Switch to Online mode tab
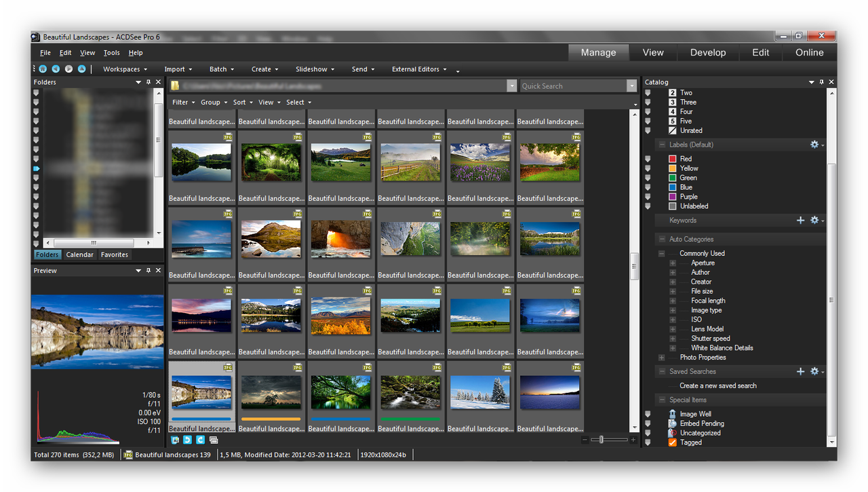The height and width of the screenshot is (492, 868). 810,52
